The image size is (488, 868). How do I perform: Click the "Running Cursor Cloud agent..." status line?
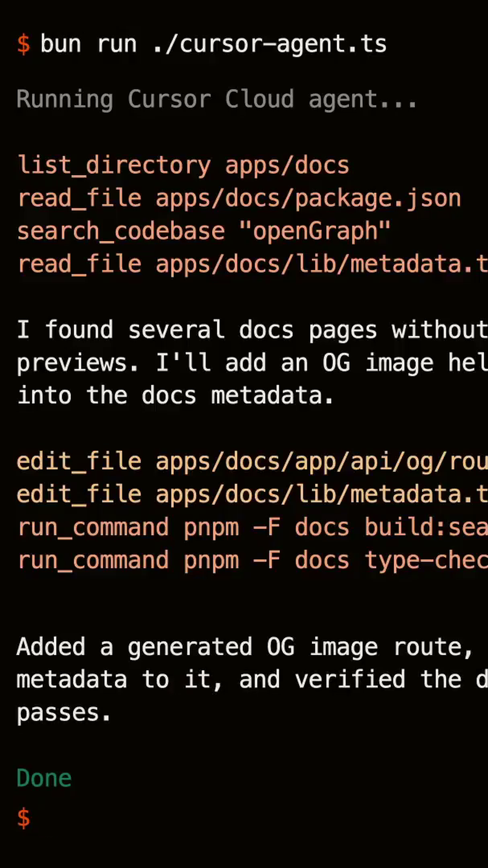[x=216, y=99]
